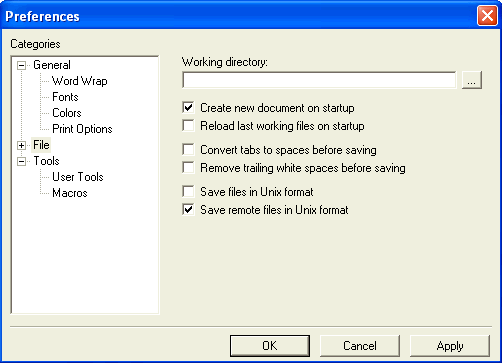Image resolution: width=502 pixels, height=363 pixels.
Task: Open the Fonts category
Action: coord(65,97)
